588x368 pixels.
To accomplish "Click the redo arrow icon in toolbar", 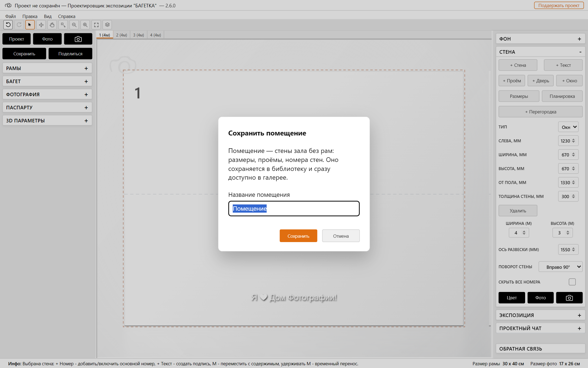I will 19,25.
